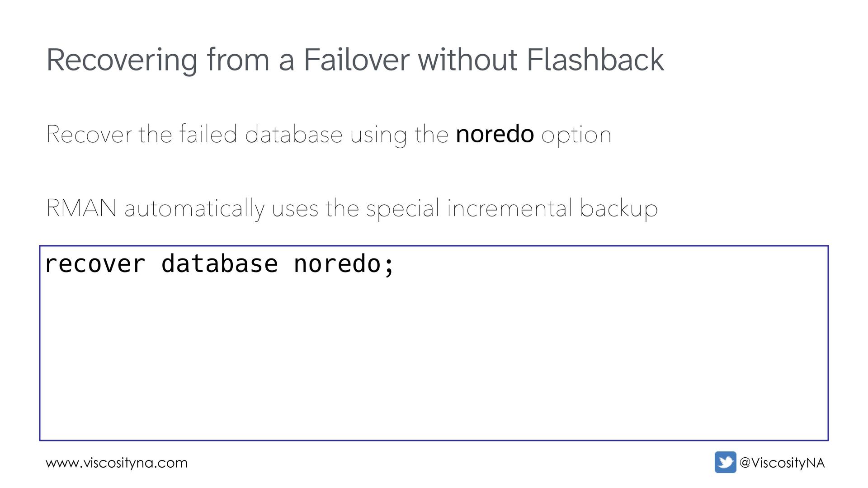
Task: Click 'noredo;' at the end of the command
Action: tap(344, 264)
